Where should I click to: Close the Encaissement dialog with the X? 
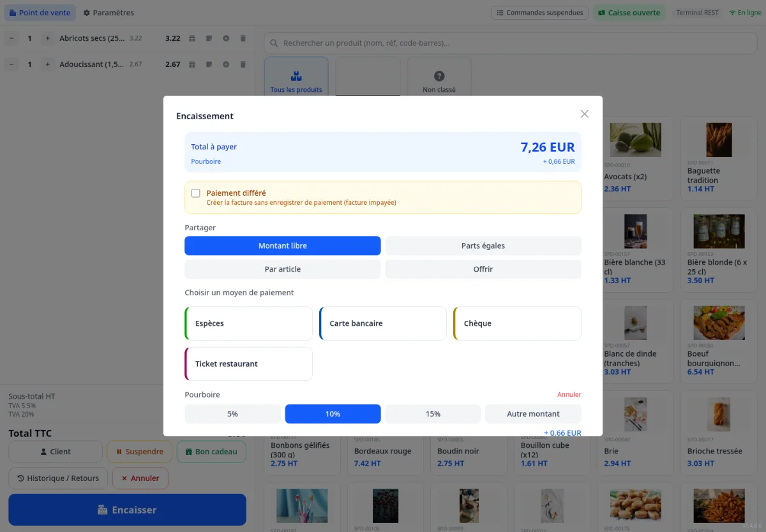point(584,114)
